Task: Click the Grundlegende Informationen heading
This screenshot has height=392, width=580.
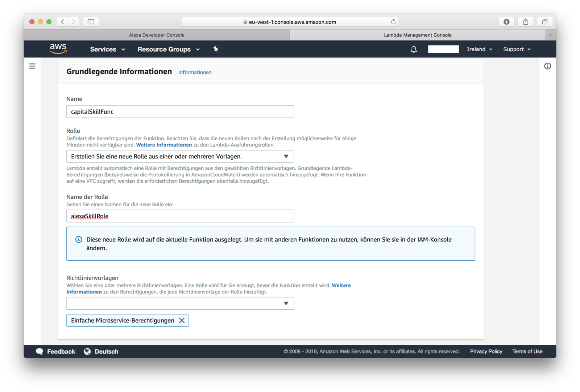Action: pyautogui.click(x=119, y=72)
